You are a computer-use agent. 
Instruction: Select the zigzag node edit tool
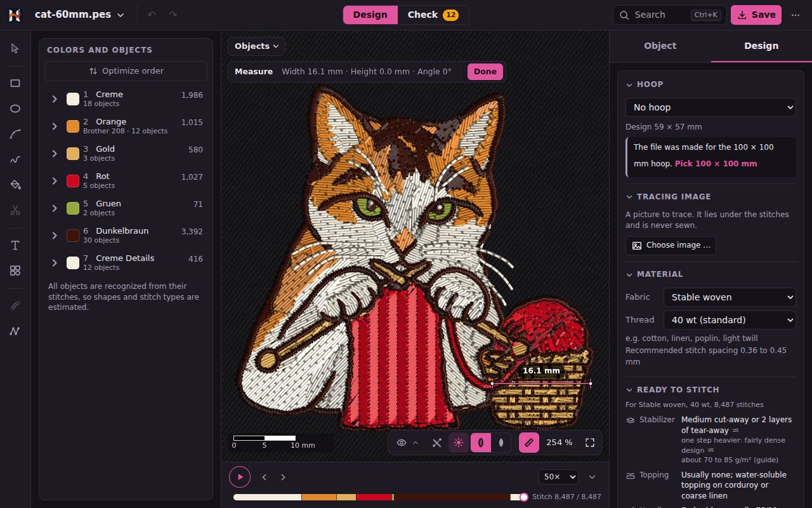tap(15, 331)
